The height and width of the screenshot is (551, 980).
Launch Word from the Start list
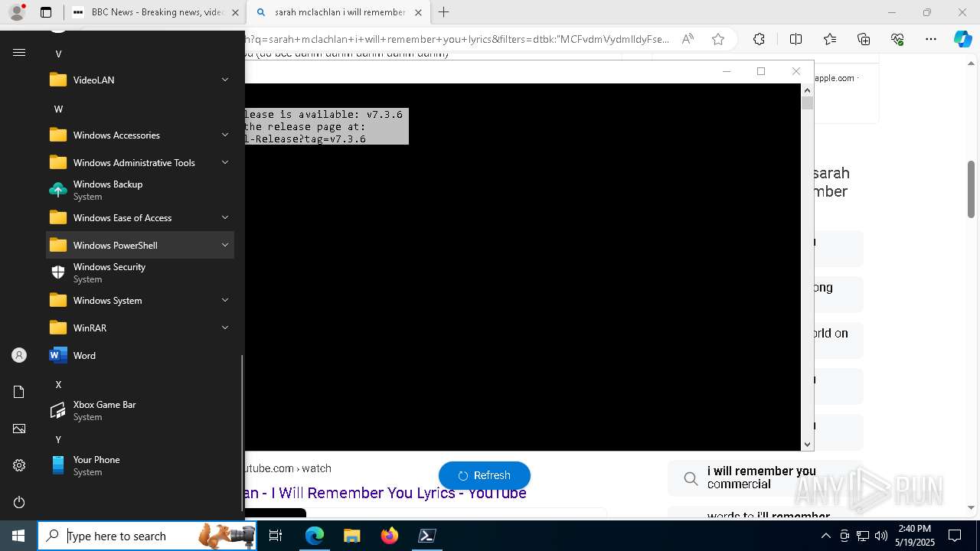click(x=140, y=355)
